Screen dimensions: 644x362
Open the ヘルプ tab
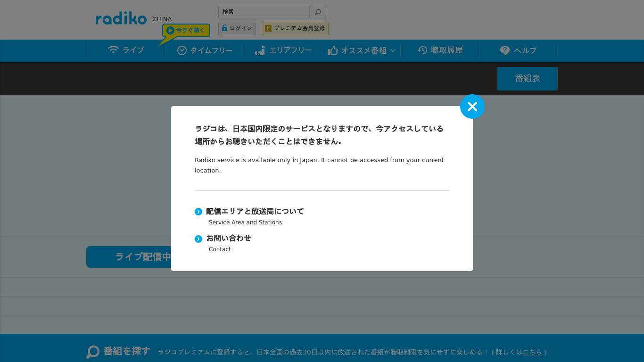(x=518, y=50)
